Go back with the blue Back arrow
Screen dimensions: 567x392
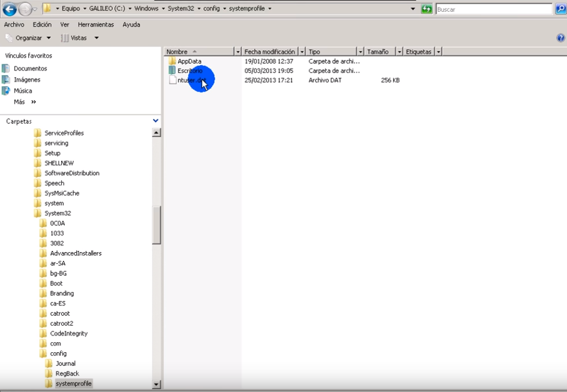[x=10, y=9]
